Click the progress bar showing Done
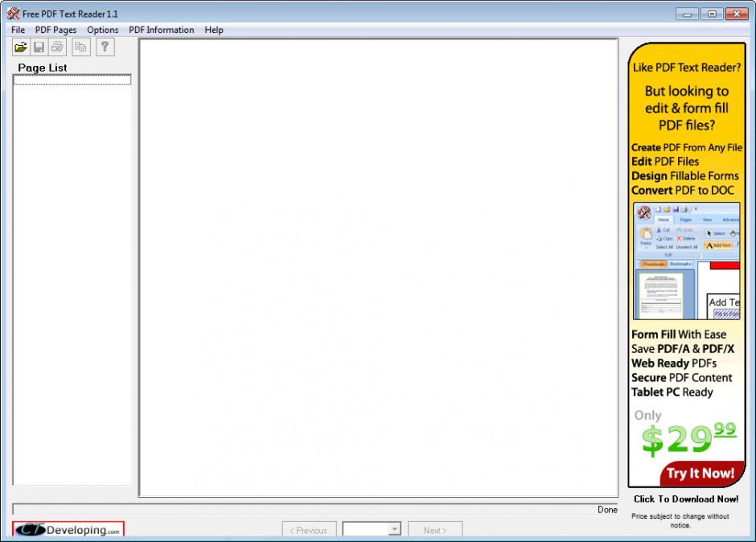Viewport: 756px width, 542px height. (x=315, y=510)
